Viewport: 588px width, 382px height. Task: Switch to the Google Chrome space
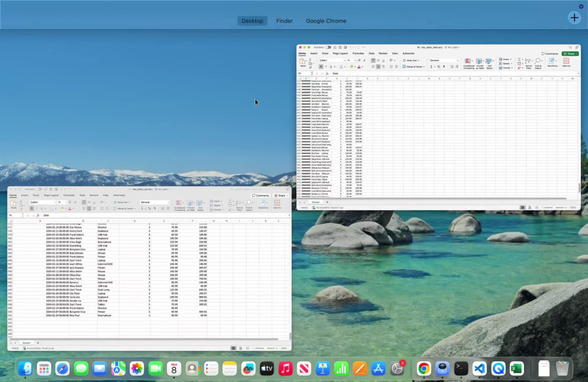(x=326, y=21)
